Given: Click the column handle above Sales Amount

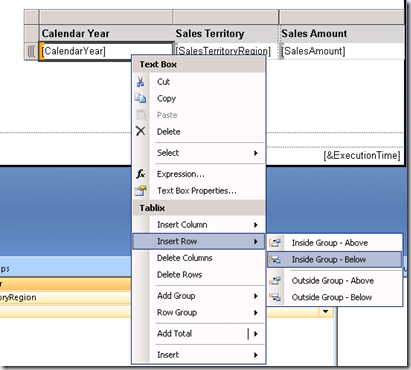Looking at the screenshot, I should tap(342, 17).
